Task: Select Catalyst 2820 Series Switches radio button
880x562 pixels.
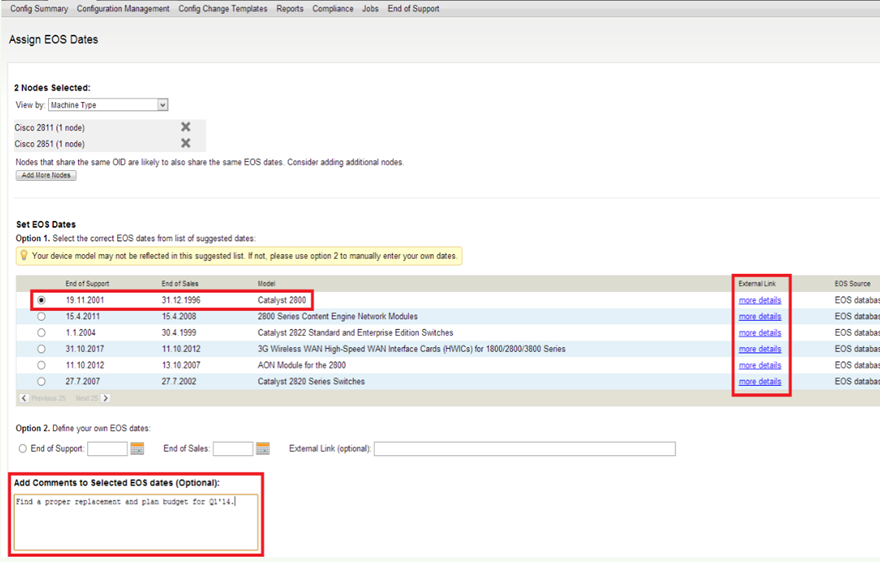Action: tap(42, 382)
